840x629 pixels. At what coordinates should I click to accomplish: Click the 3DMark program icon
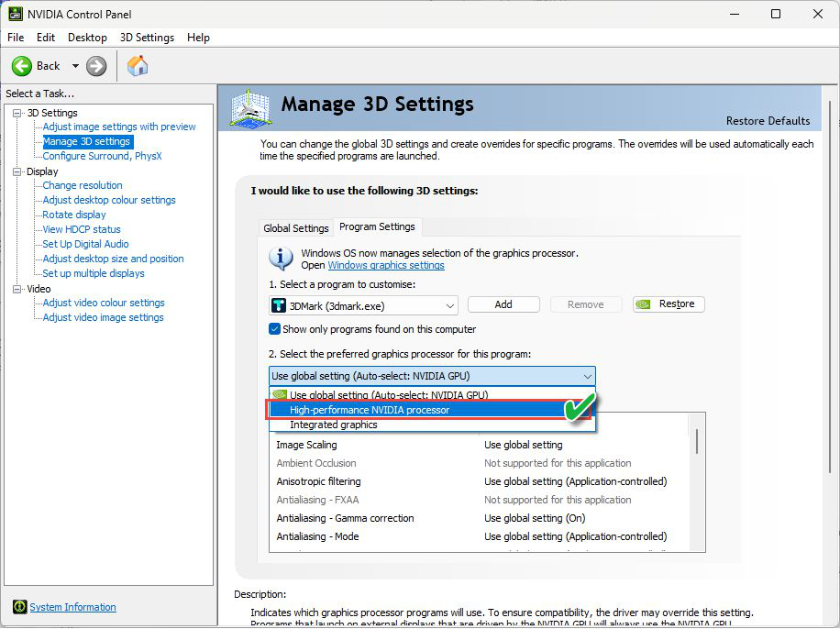(x=279, y=305)
